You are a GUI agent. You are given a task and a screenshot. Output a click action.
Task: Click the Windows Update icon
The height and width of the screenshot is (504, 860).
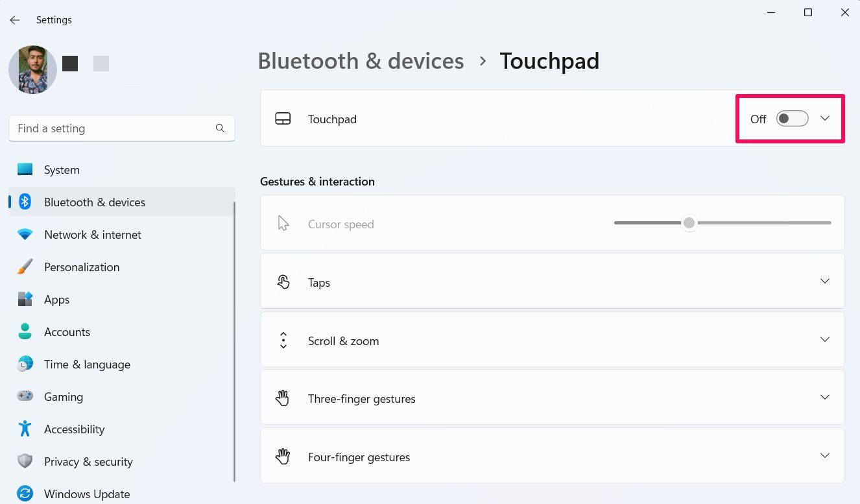click(25, 494)
